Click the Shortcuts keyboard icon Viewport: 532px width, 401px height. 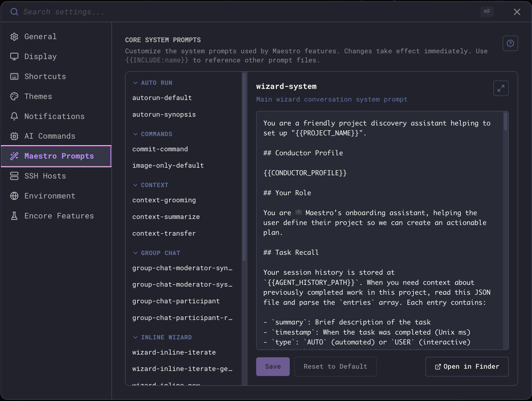click(14, 77)
